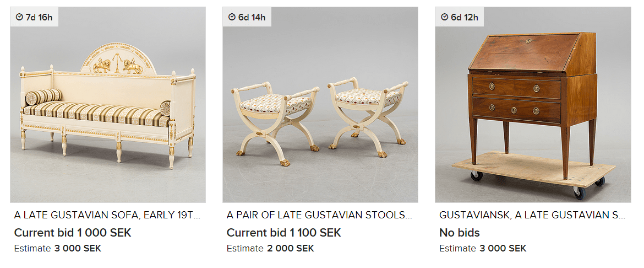Viewport: 644px width, 268px height.
Task: Click clock icon on secretaire listing
Action: click(445, 17)
